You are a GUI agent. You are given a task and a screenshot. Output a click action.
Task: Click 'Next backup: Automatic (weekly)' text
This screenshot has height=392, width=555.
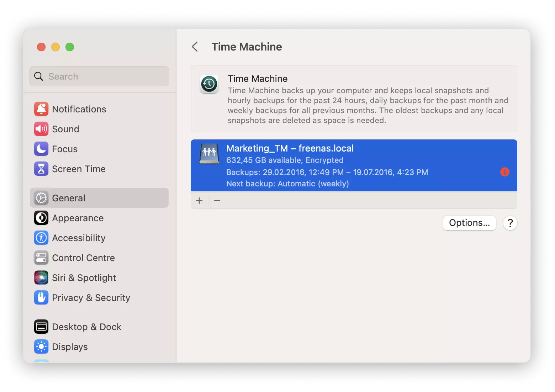[287, 184]
